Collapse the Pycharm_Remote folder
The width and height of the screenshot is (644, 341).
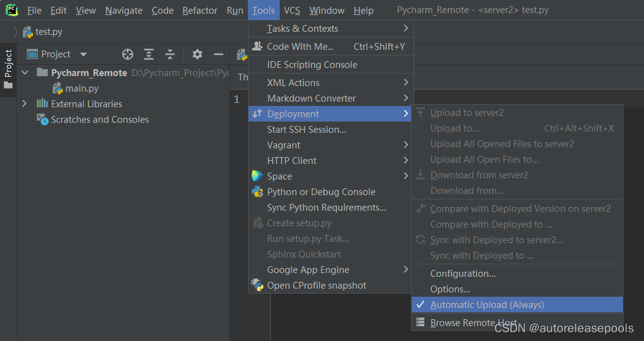tap(25, 73)
